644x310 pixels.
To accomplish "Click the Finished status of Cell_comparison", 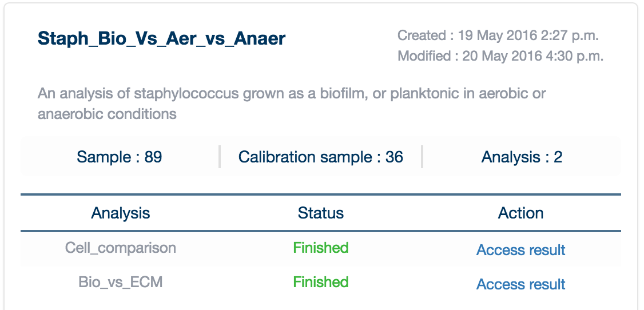I will point(321,248).
